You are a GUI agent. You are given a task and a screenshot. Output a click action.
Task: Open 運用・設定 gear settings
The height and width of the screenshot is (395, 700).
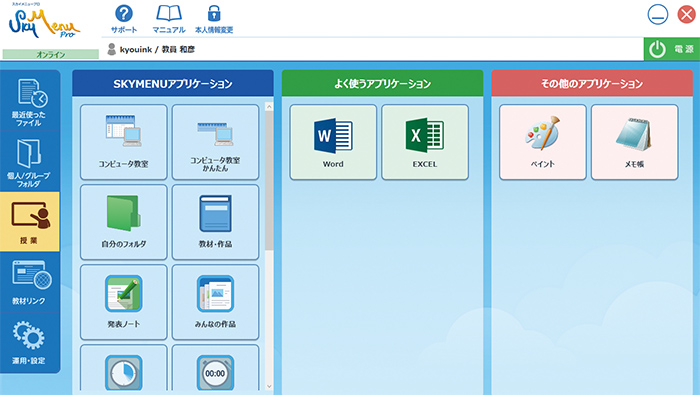click(x=29, y=342)
